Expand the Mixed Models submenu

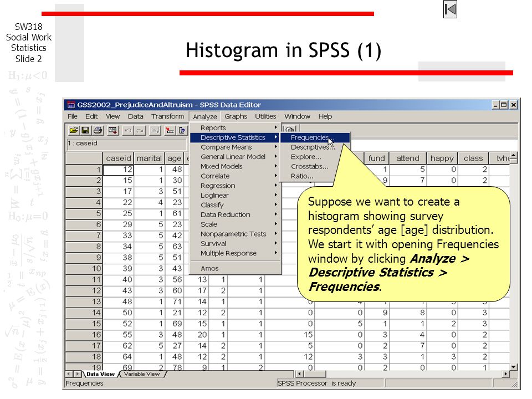[x=236, y=166]
